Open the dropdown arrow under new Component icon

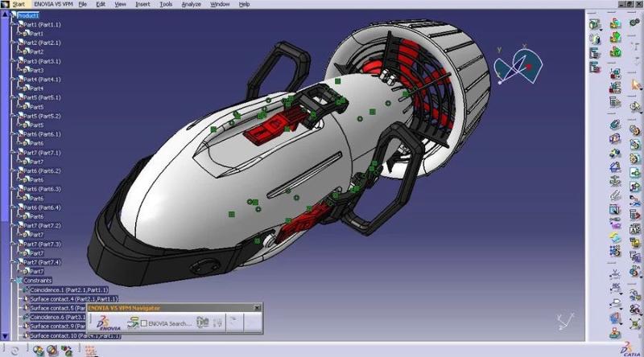point(601,30)
